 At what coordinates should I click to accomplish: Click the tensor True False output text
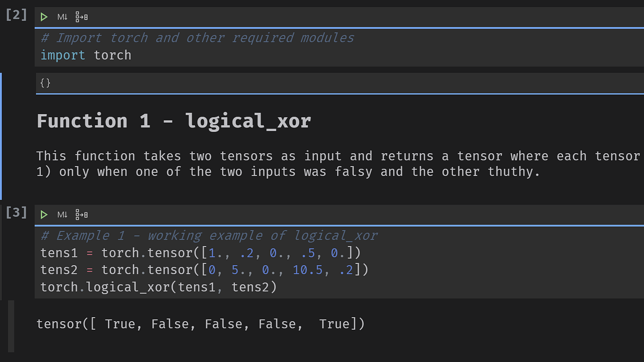coord(200,324)
